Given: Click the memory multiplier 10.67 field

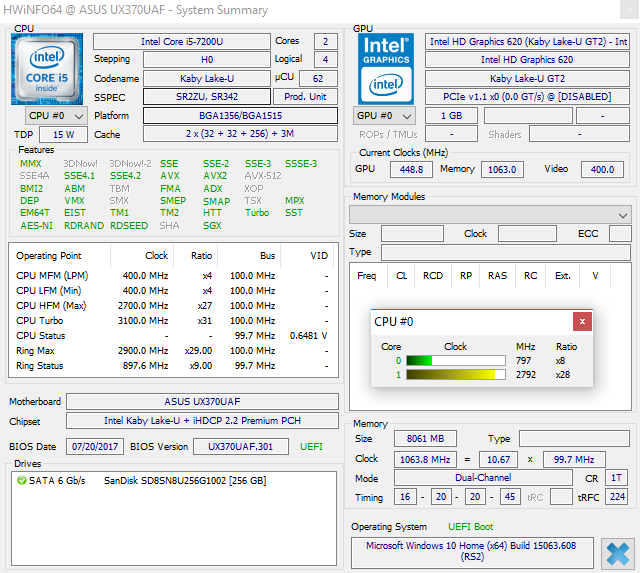Looking at the screenshot, I should point(498,460).
